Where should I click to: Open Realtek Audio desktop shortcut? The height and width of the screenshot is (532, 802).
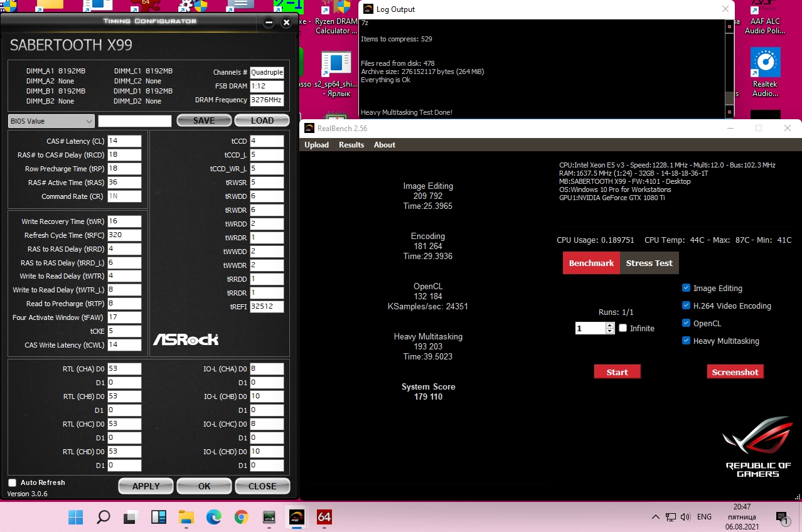point(766,72)
